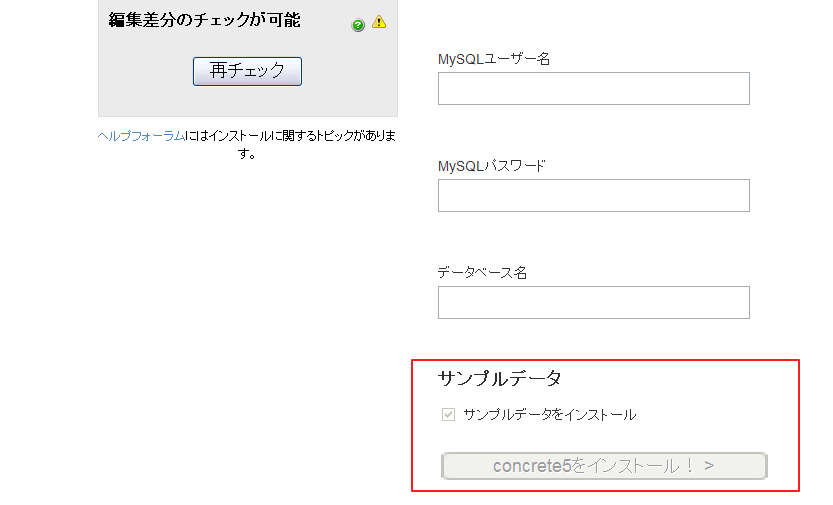
Task: Click the サンプルデータ section heading
Action: (499, 379)
